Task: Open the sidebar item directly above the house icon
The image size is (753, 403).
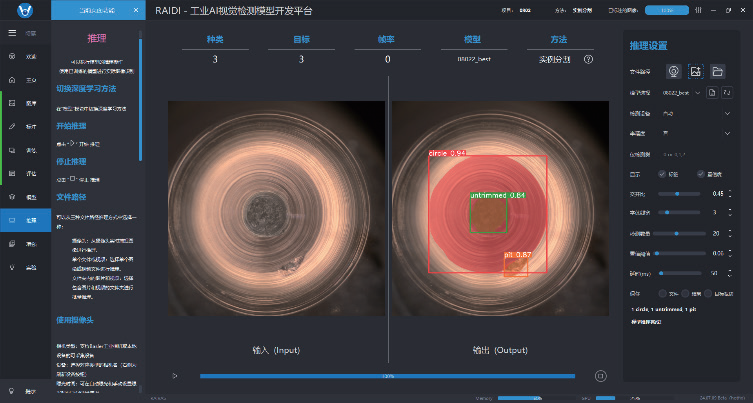Action: click(25, 56)
